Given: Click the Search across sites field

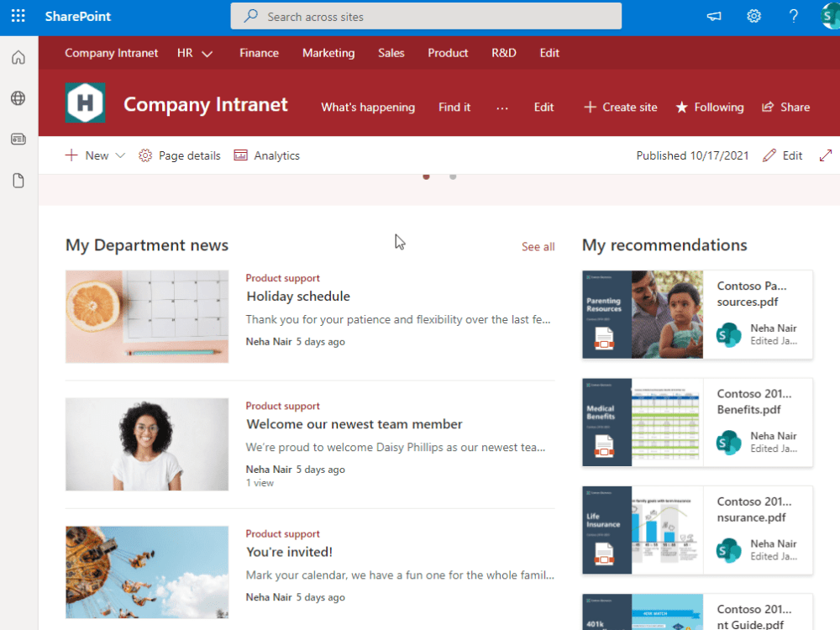Looking at the screenshot, I should 426,16.
